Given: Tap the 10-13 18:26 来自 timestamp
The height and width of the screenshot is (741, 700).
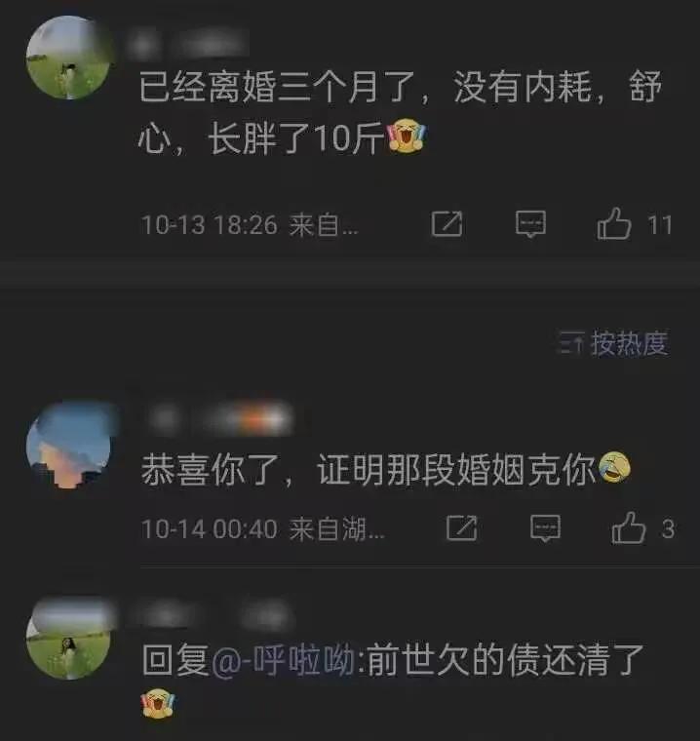Looking at the screenshot, I should click(250, 225).
